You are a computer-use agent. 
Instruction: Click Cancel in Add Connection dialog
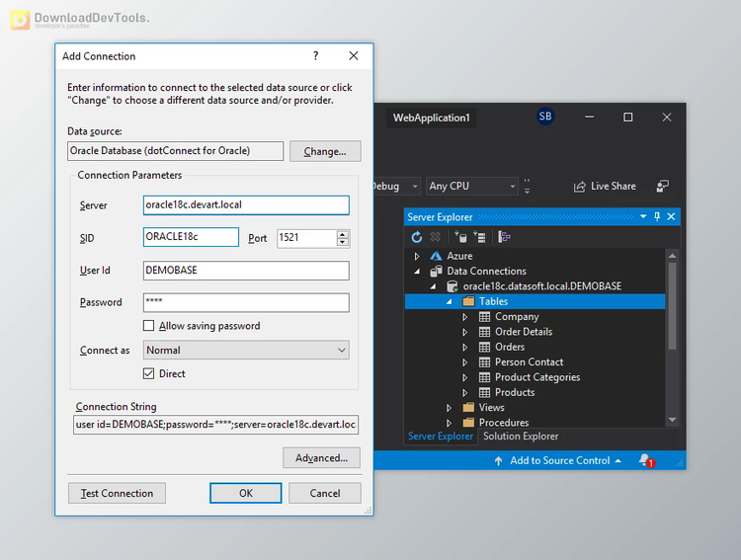[325, 494]
